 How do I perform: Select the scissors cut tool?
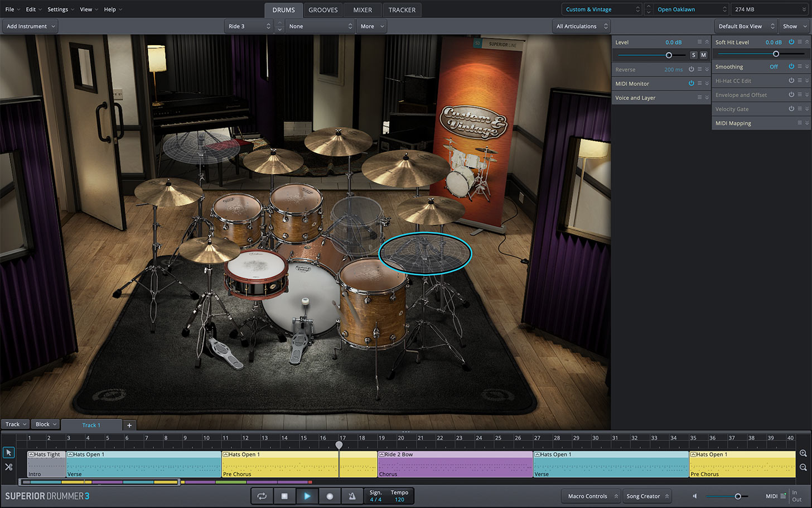point(8,467)
